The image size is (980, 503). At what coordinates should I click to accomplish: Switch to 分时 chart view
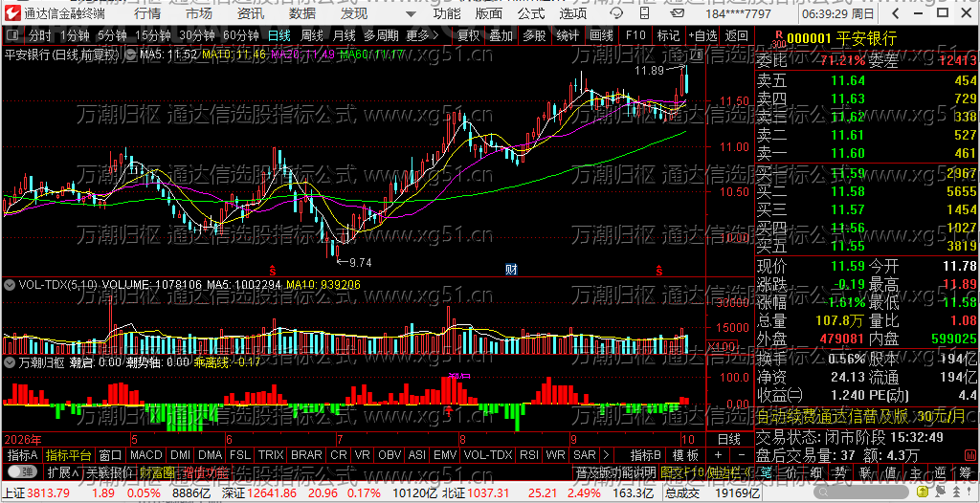pos(40,35)
